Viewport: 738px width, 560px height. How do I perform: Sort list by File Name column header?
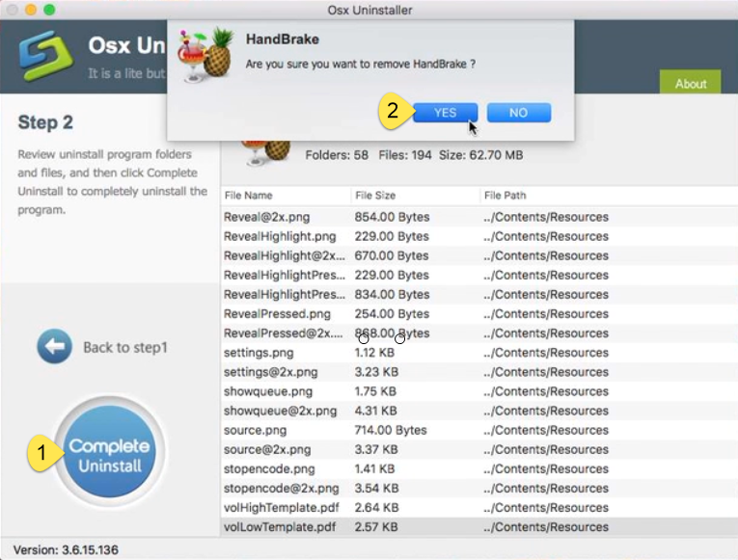coord(249,196)
